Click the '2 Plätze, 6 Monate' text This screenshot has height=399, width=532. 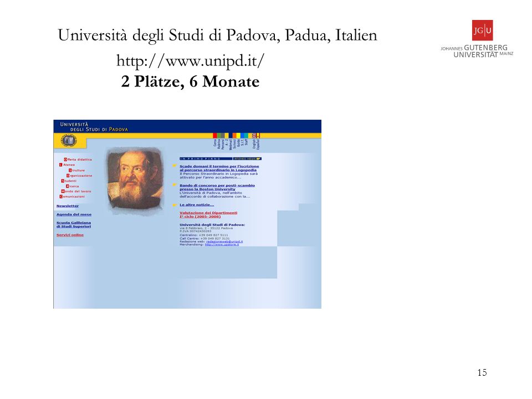click(190, 81)
